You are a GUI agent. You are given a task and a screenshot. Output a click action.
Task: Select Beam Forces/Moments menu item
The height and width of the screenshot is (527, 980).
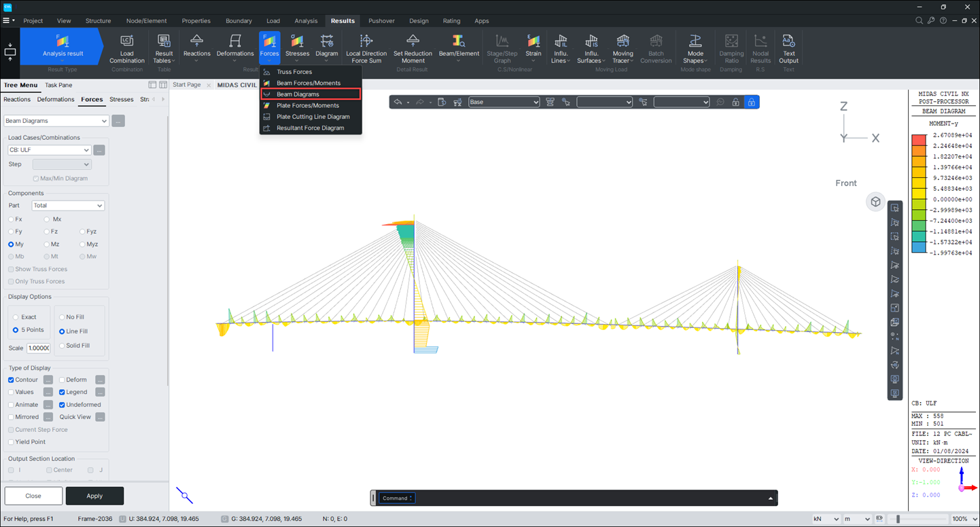tap(309, 83)
